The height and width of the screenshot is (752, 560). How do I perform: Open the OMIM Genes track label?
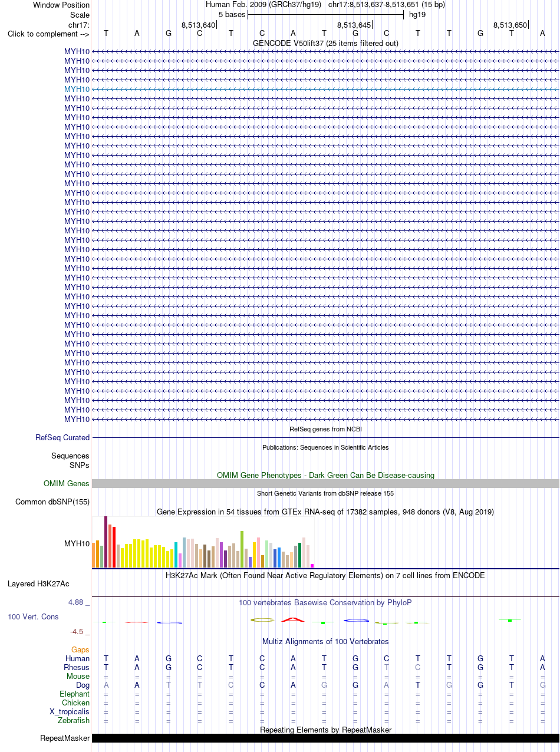point(67,483)
